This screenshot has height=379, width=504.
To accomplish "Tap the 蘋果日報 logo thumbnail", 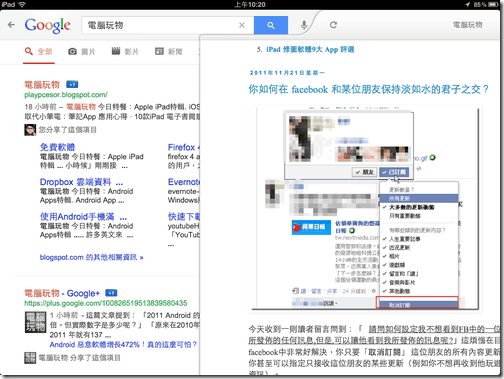I will coord(311,227).
